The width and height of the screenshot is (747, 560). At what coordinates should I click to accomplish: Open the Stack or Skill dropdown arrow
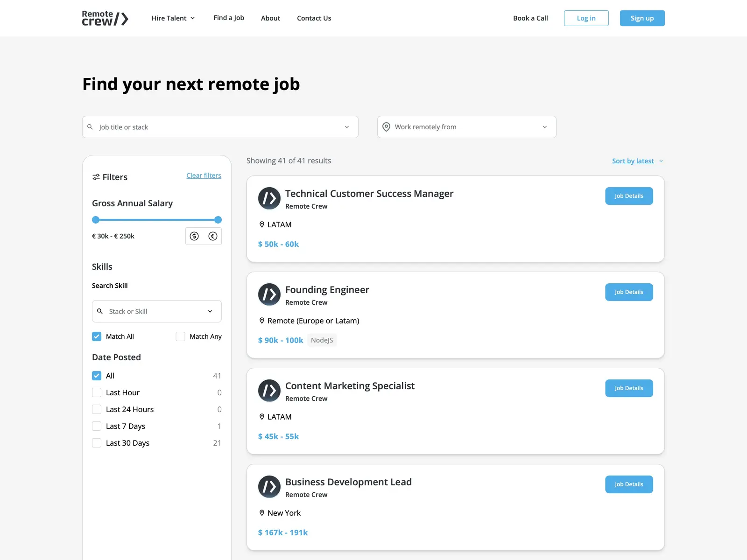click(210, 311)
